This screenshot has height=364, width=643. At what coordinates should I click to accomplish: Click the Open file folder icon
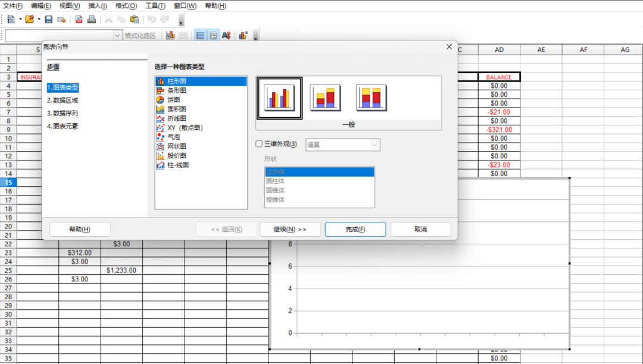pos(30,19)
